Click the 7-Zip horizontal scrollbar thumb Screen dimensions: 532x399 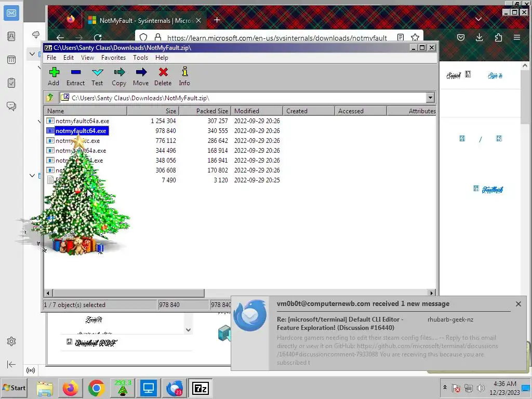pyautogui.click(x=129, y=293)
